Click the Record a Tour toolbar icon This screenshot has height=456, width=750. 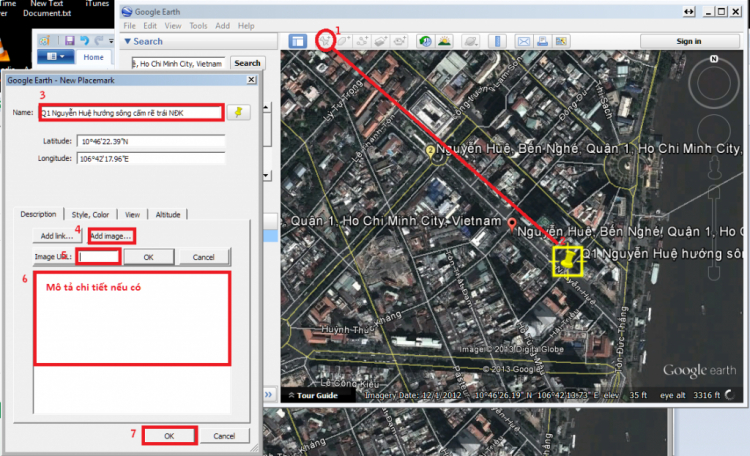point(399,41)
